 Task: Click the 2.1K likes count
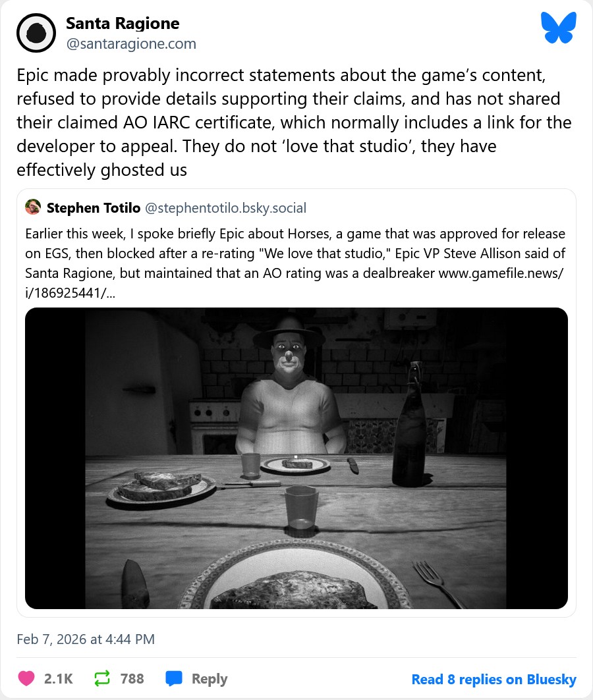59,679
